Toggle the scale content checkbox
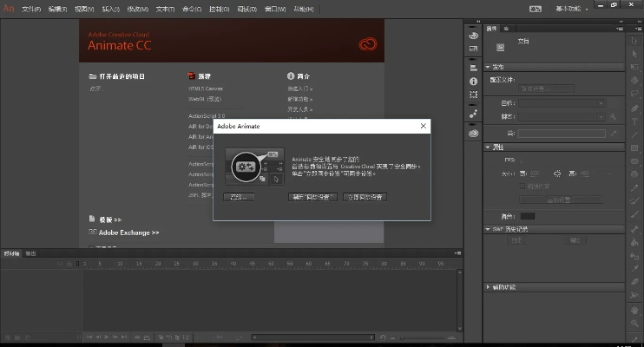Viewport: 644px width, 347px height. (522, 187)
